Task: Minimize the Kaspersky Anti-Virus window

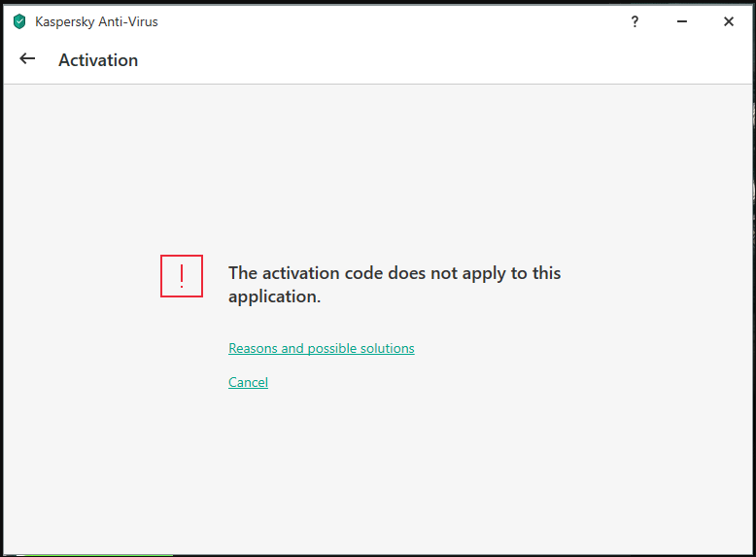Action: (x=682, y=21)
